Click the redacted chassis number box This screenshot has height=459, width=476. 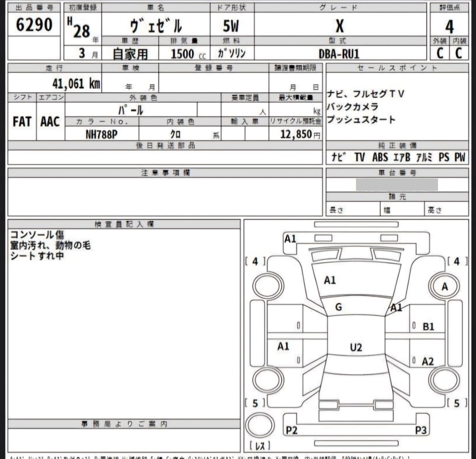(x=397, y=184)
